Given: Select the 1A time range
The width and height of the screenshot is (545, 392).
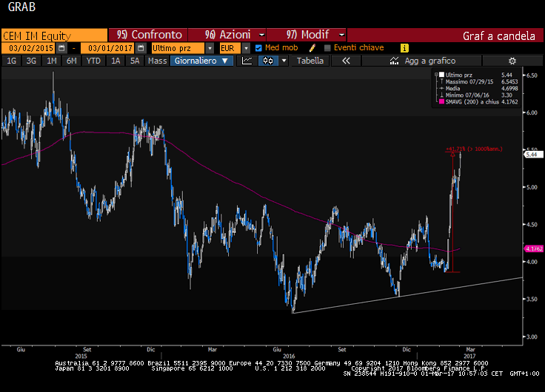Looking at the screenshot, I should point(116,61).
